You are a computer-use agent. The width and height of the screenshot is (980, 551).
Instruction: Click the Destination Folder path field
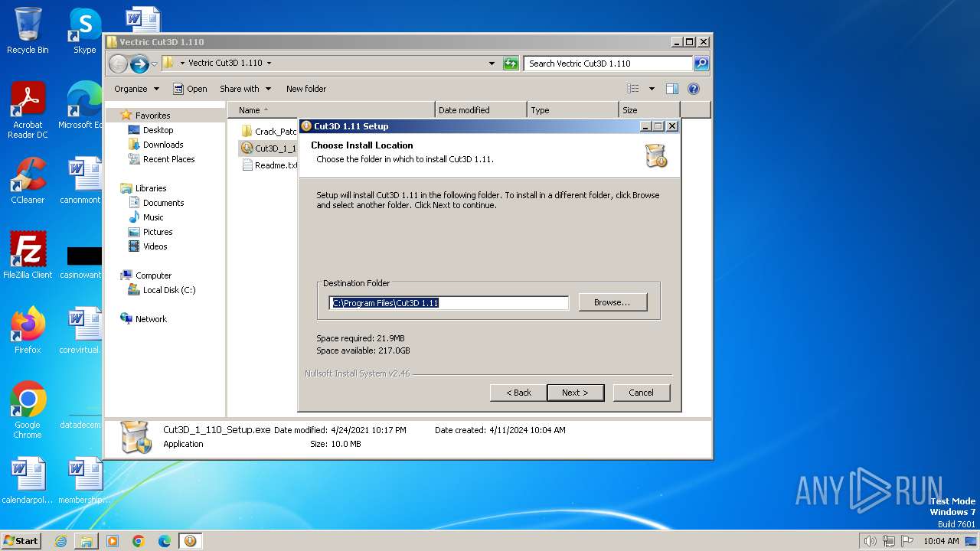point(449,303)
